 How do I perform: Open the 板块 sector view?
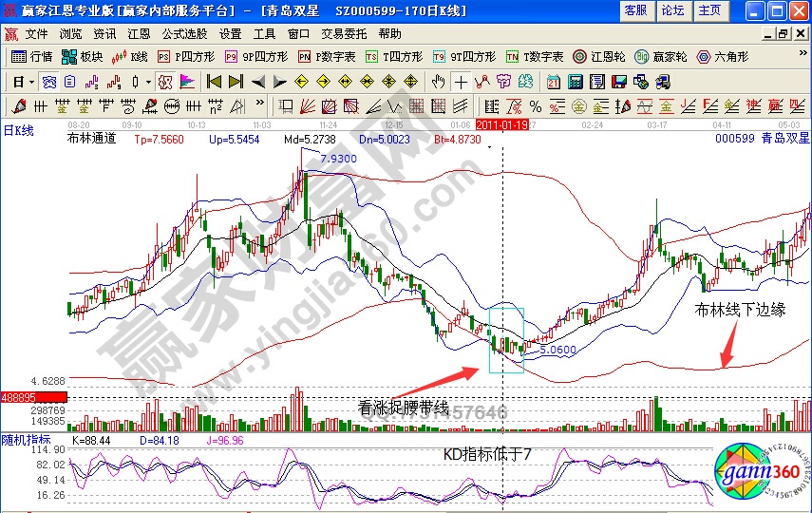[84, 57]
